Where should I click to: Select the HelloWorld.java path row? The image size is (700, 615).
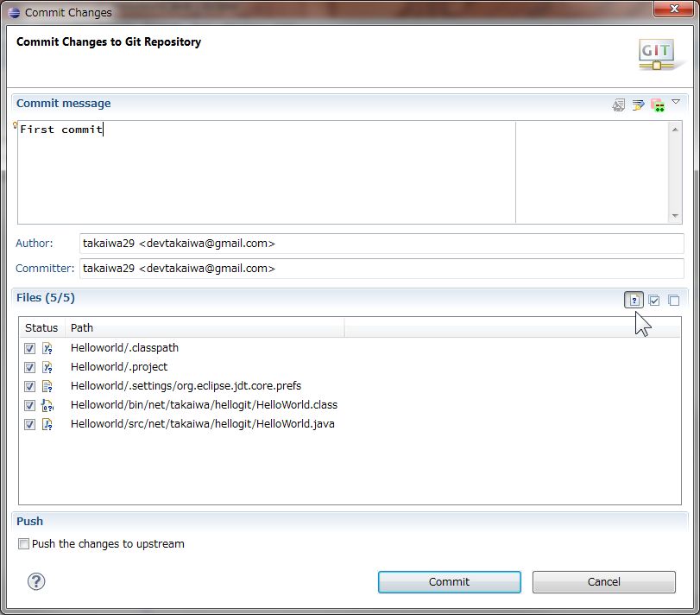pos(203,424)
